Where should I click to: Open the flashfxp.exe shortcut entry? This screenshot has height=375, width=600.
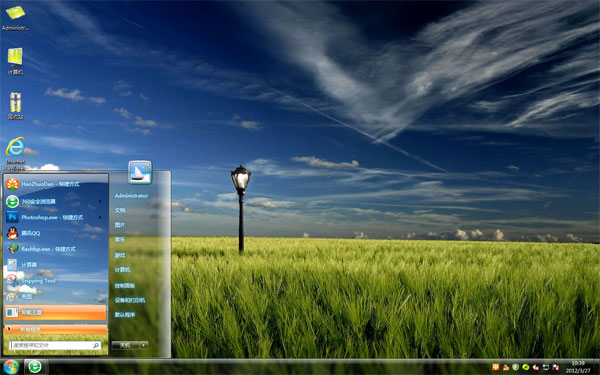(x=55, y=249)
